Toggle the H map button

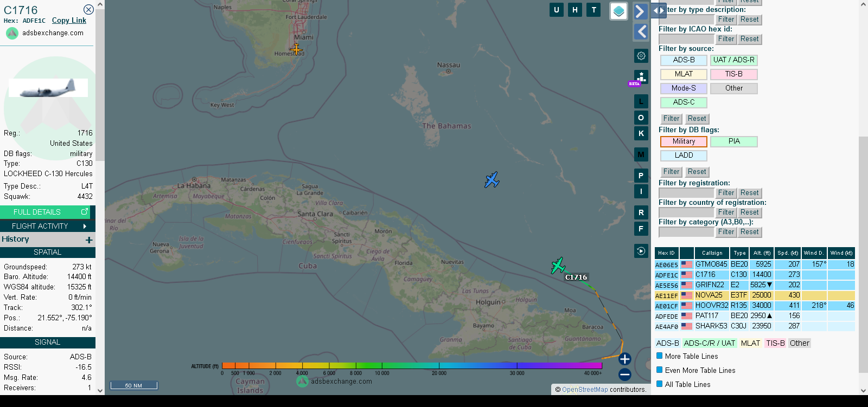575,10
